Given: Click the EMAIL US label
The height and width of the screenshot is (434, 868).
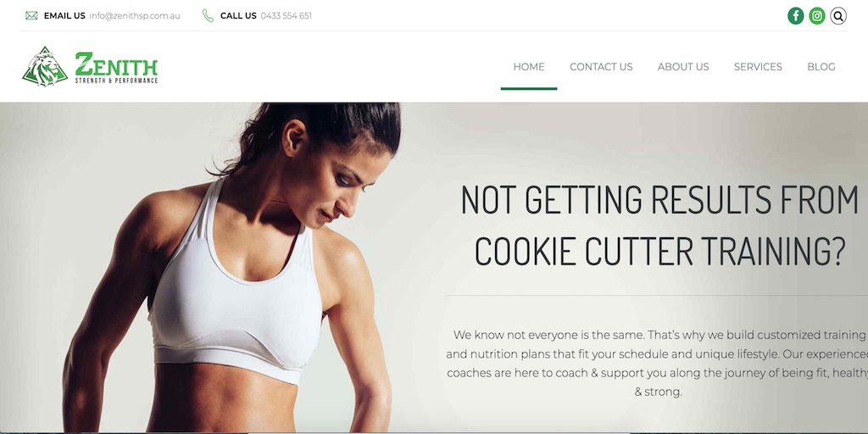Looking at the screenshot, I should pyautogui.click(x=64, y=15).
